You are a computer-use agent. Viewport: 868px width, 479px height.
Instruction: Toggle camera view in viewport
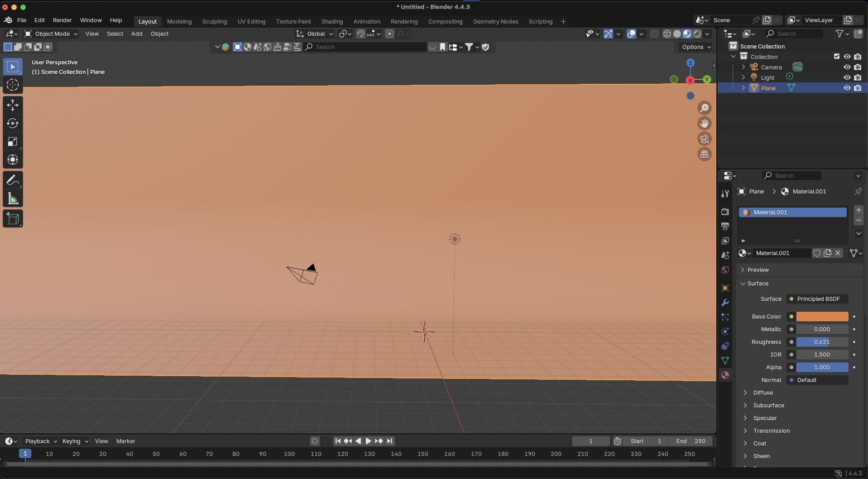point(704,139)
